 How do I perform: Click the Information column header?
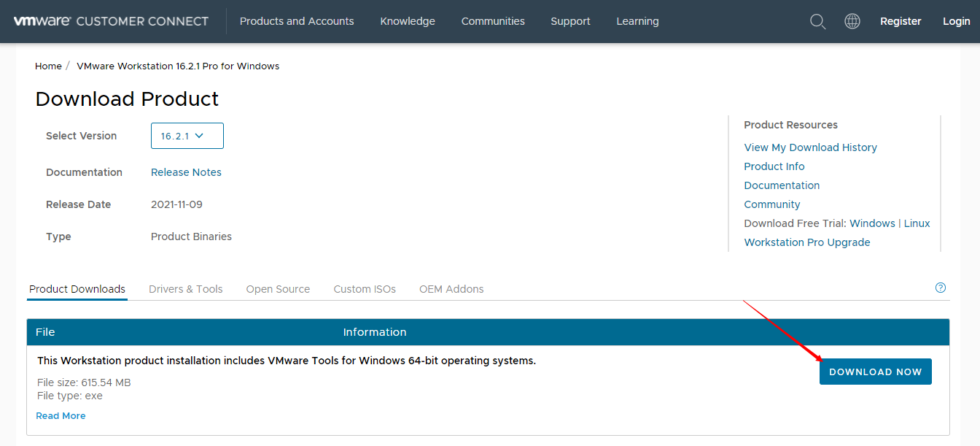pos(375,332)
